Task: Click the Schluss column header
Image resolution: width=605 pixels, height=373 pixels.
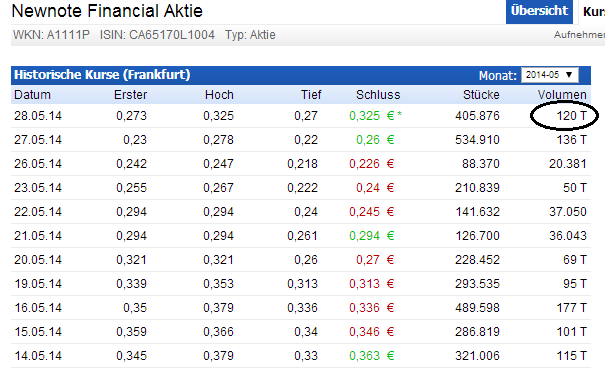Action: (378, 95)
